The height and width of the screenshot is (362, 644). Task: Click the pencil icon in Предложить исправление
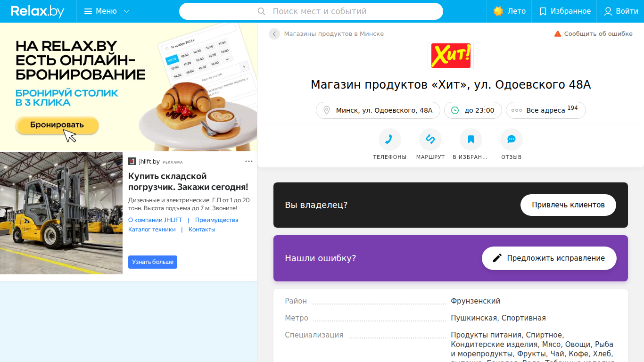497,258
